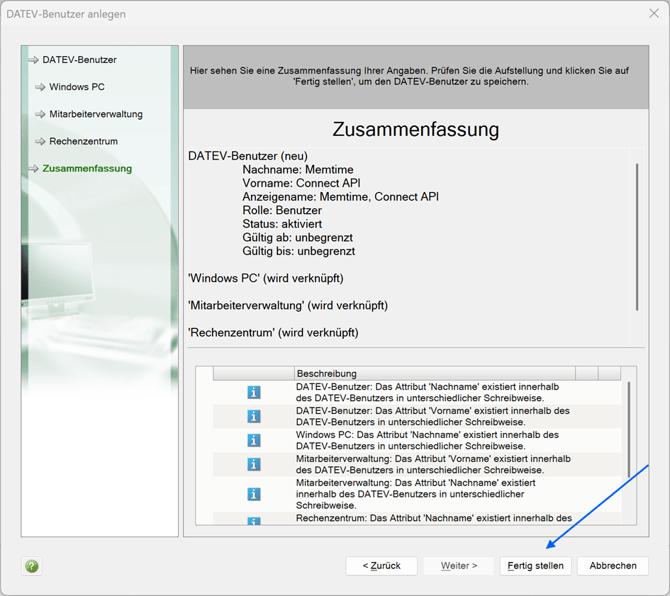Click the arrow icon beside Windows PC step
This screenshot has width=670, height=596.
coord(40,87)
